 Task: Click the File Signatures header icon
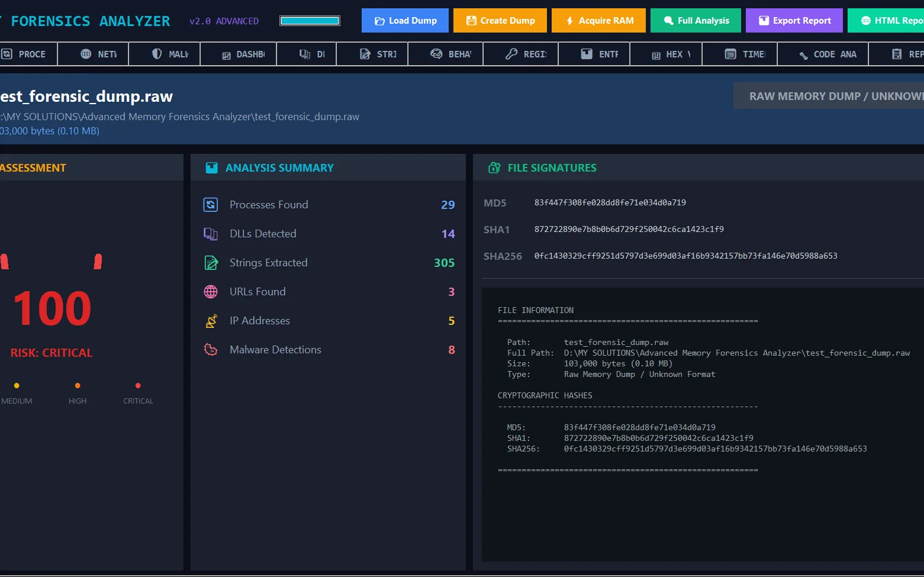[x=494, y=168]
